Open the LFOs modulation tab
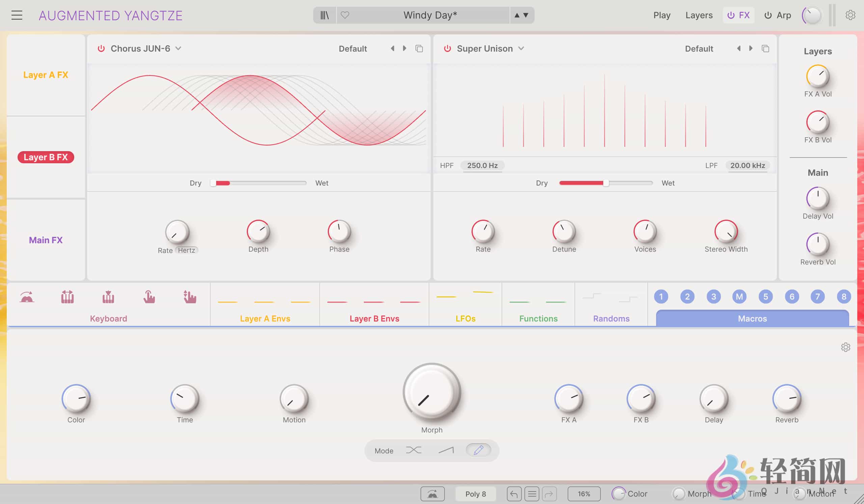The image size is (864, 504). 465,318
